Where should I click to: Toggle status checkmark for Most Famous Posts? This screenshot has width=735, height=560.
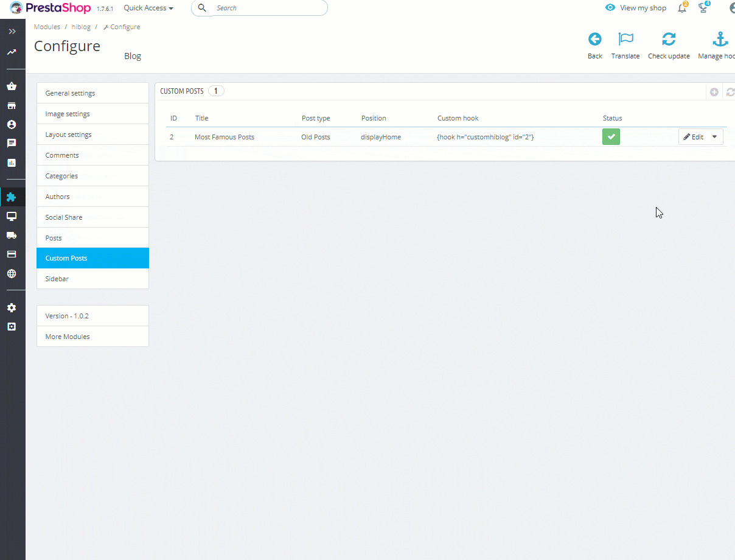point(611,137)
